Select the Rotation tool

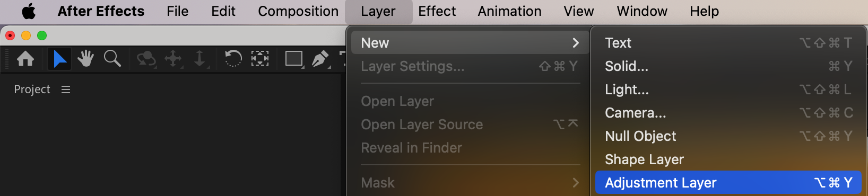pos(233,58)
